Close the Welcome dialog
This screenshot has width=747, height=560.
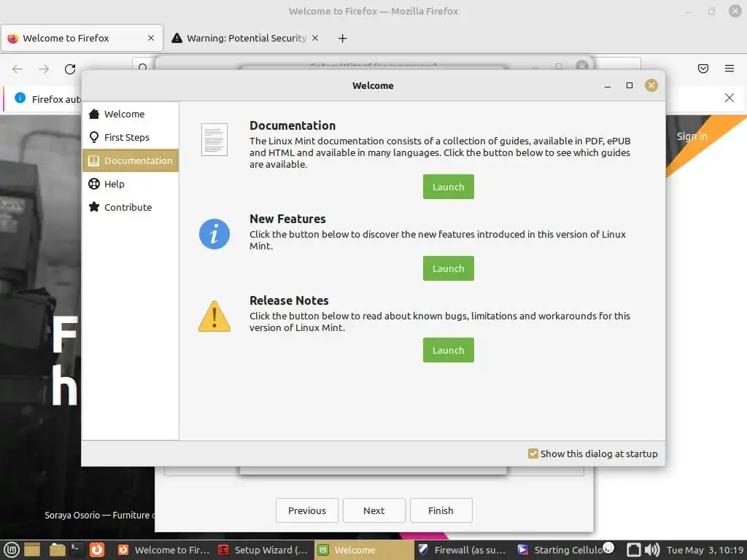(x=651, y=86)
